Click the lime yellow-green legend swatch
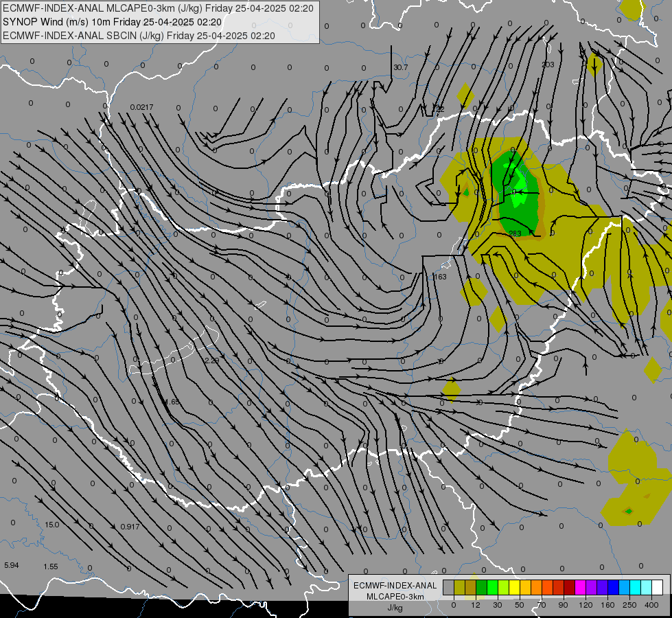This screenshot has width=672, height=618. tap(504, 587)
